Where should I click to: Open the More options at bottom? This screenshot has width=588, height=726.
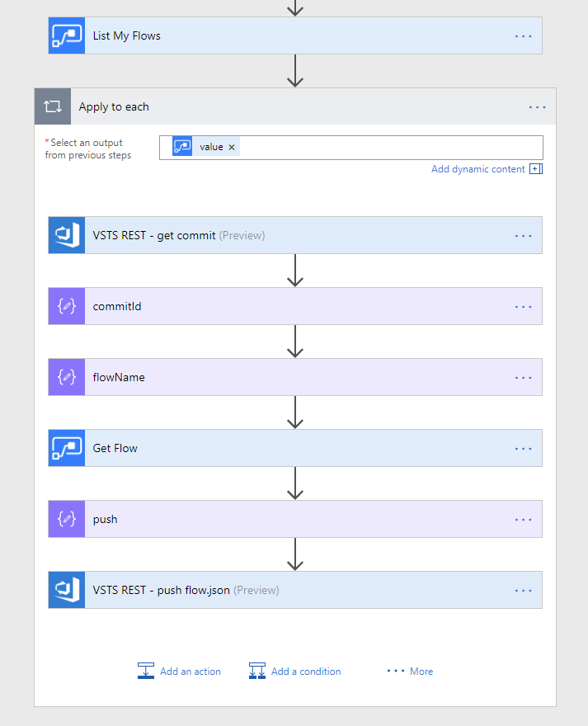click(411, 672)
